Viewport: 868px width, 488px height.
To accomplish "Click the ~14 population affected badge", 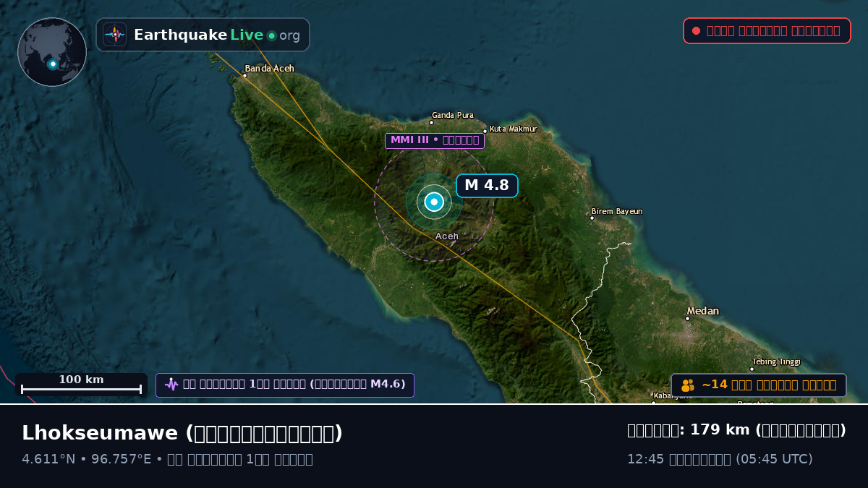I will (759, 385).
